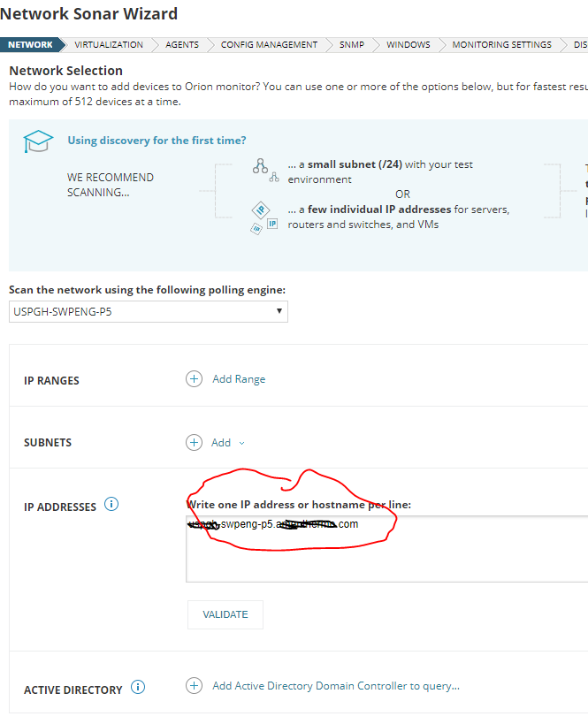Switch to the AGENTS wizard step

click(x=182, y=45)
